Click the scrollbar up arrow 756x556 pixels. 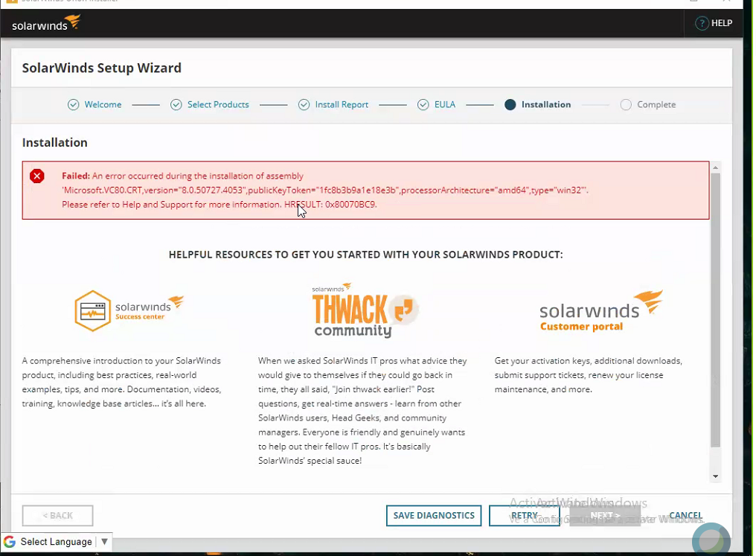pyautogui.click(x=716, y=167)
